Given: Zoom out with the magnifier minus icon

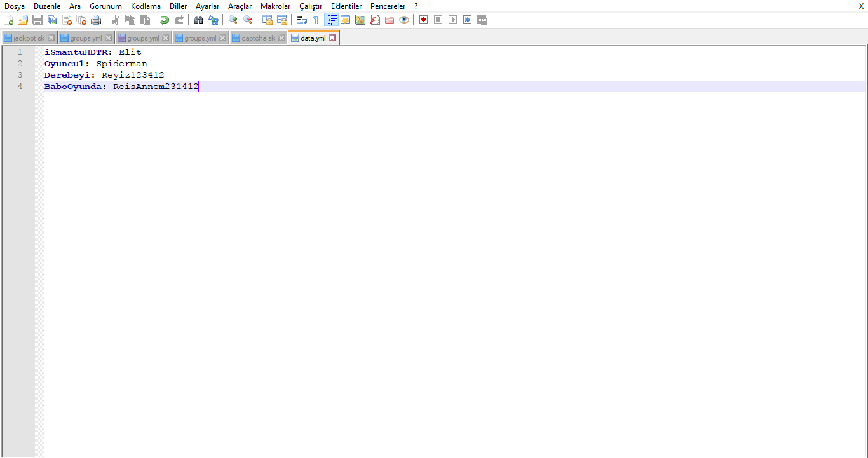Looking at the screenshot, I should tap(248, 20).
